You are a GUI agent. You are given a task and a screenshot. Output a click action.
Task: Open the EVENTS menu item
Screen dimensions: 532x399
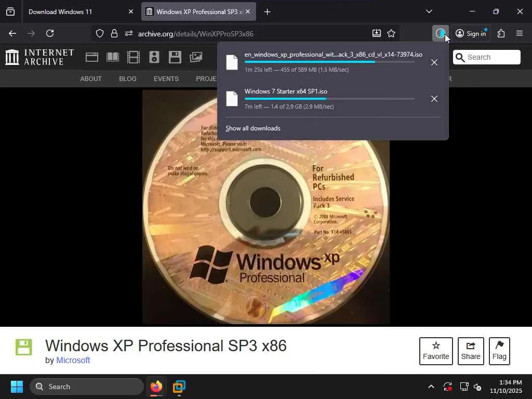click(166, 79)
